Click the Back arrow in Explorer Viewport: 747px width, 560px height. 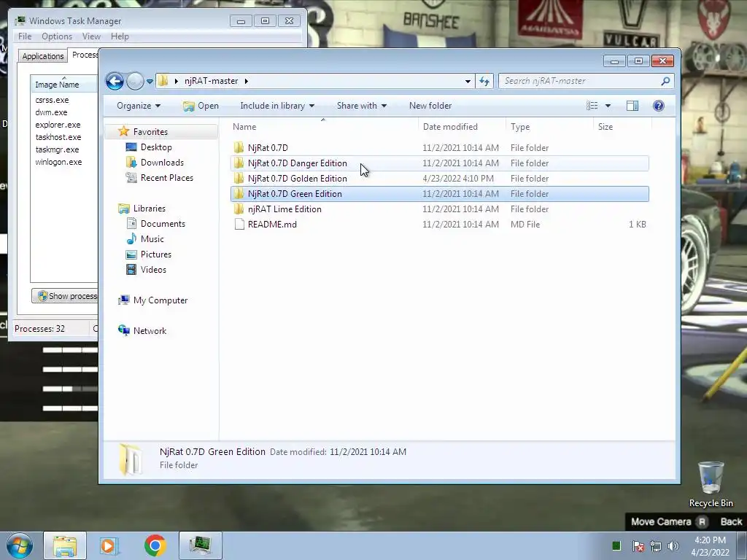pyautogui.click(x=115, y=82)
